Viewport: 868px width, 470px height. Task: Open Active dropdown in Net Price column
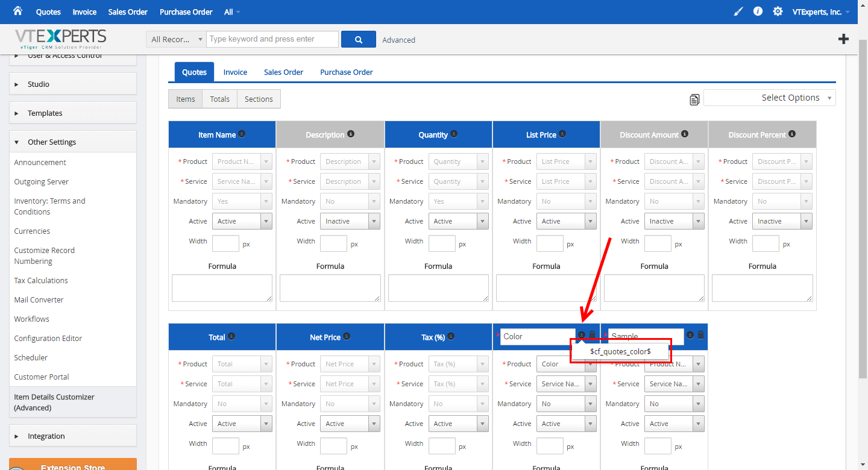(350, 424)
